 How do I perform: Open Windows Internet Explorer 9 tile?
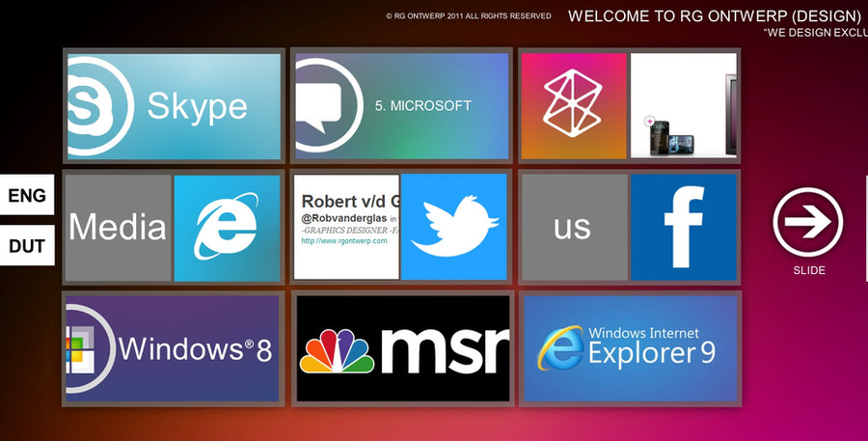(631, 348)
